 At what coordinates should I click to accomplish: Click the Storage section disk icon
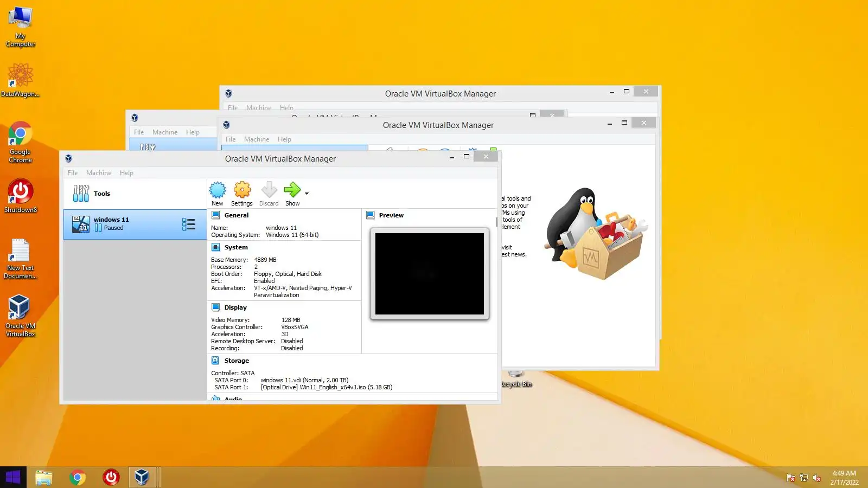click(x=216, y=361)
